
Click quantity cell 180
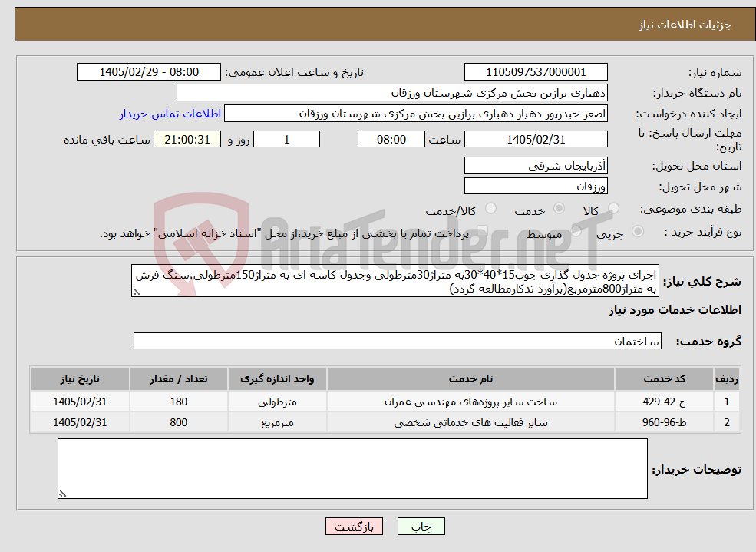(x=178, y=402)
